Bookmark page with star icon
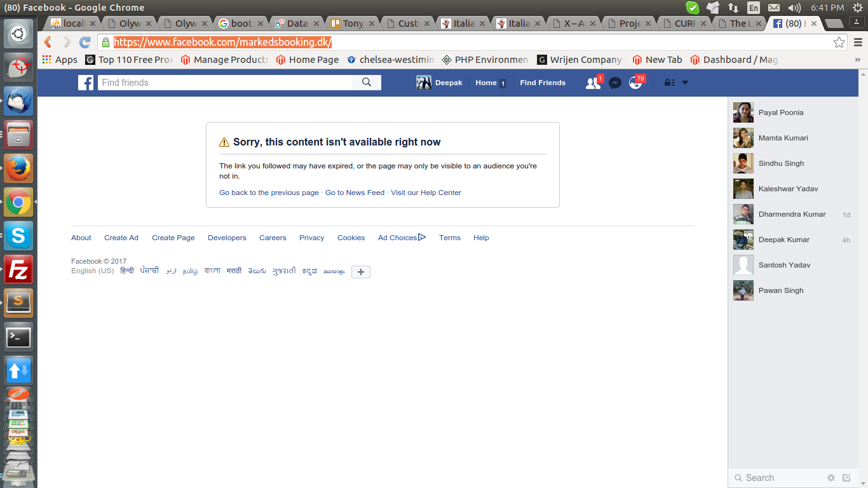Screen dimensions: 868x488 [839, 43]
